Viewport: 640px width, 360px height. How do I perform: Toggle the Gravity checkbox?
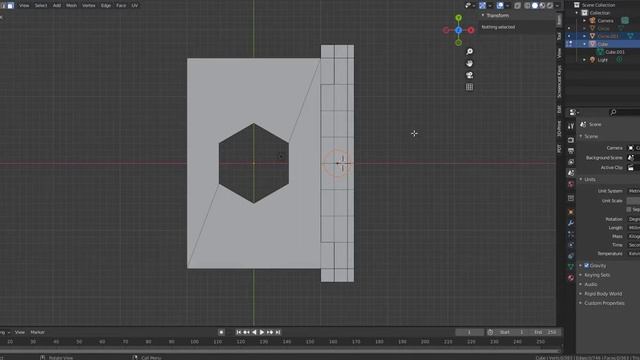(587, 265)
